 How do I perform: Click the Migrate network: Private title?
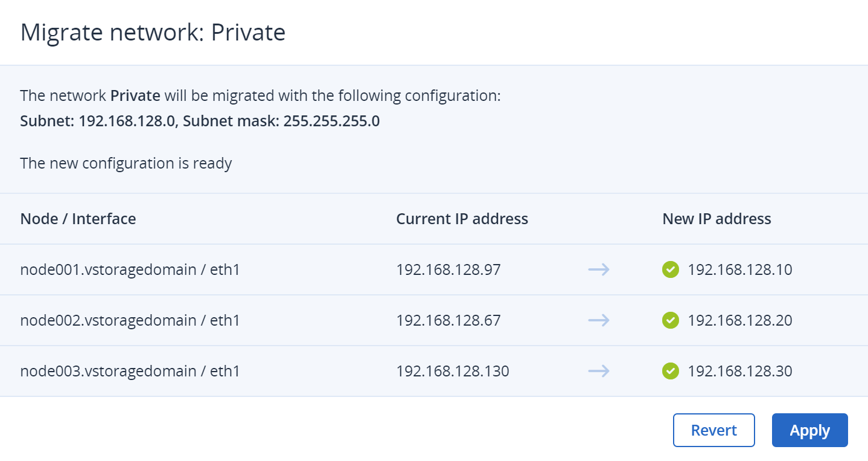[153, 32]
